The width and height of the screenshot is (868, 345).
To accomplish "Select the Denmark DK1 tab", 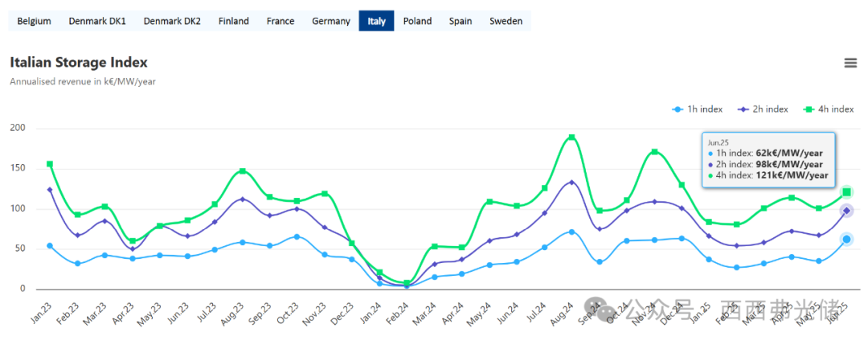I will tap(97, 21).
